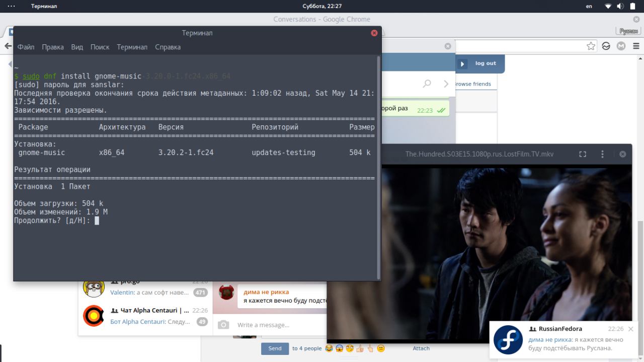Click the 49 unread badge

tap(202, 322)
